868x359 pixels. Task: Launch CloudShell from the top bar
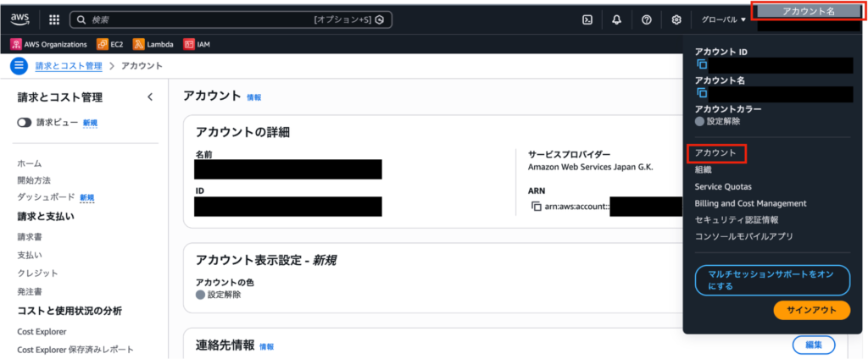pyautogui.click(x=586, y=19)
